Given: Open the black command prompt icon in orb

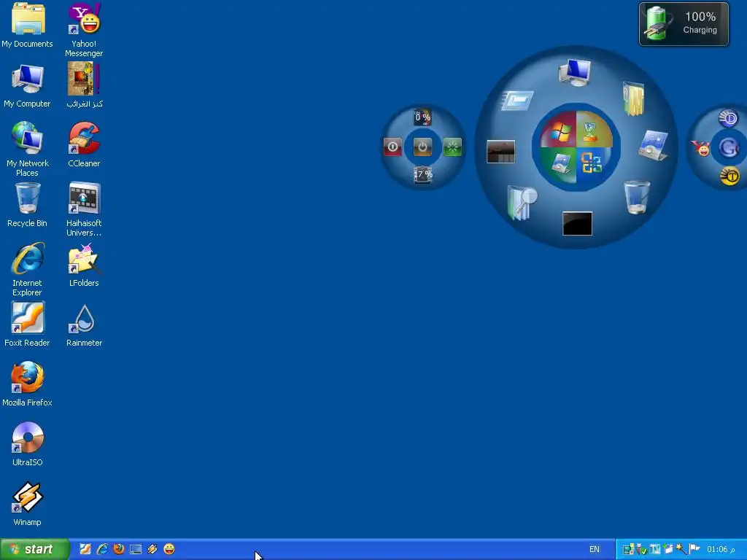Looking at the screenshot, I should 578,224.
